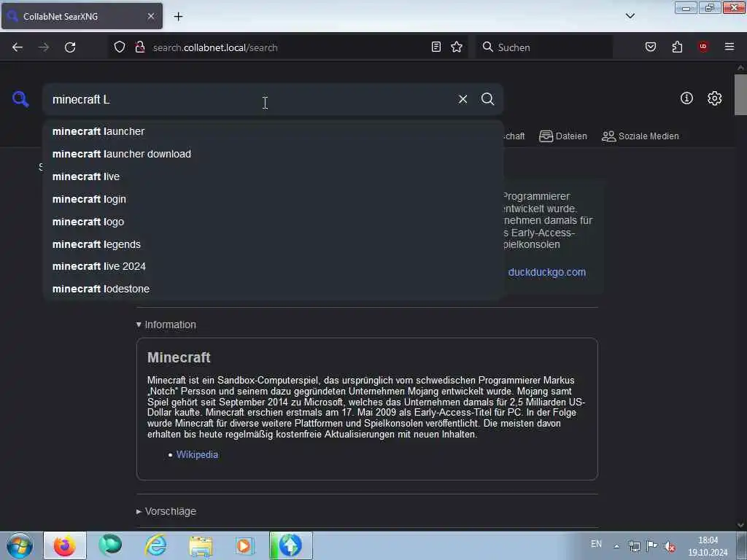
Task: Choose suggestion minecraft login
Action: point(273,199)
